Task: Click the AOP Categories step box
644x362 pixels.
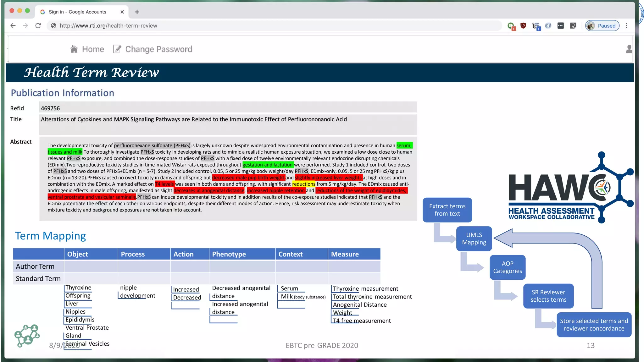Action: [507, 267]
